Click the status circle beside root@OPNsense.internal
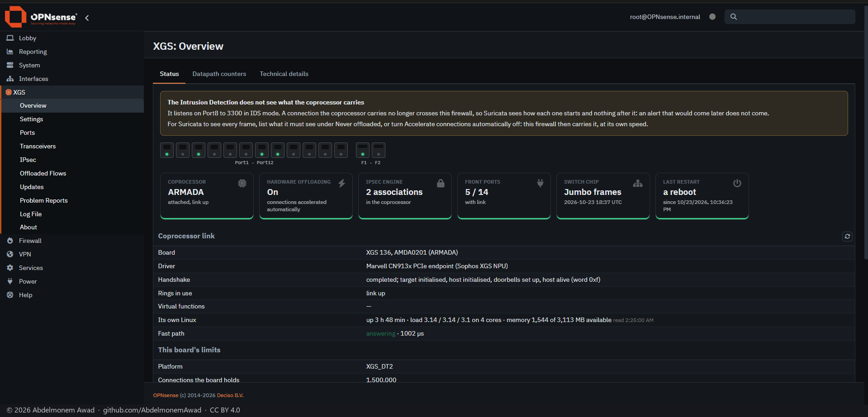This screenshot has height=417, width=868. (712, 17)
